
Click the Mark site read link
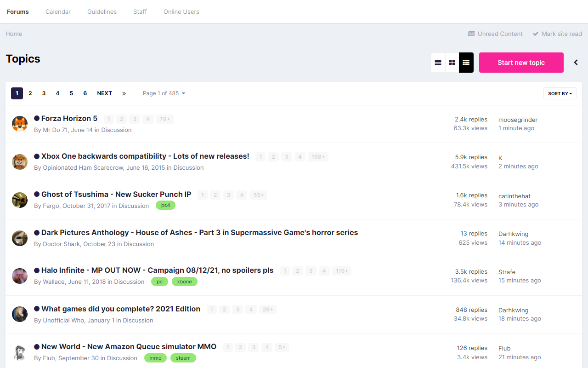tap(557, 34)
